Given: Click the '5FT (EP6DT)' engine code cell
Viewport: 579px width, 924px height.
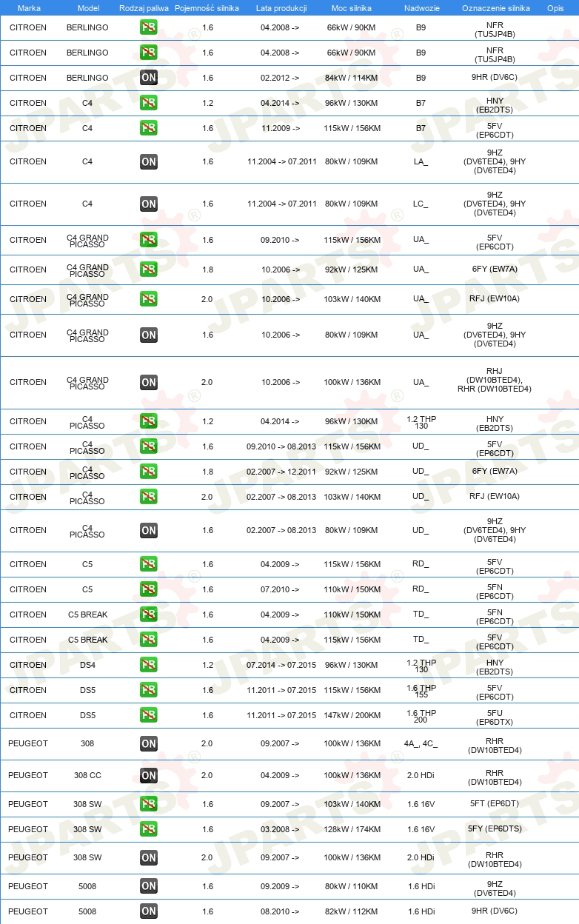Looking at the screenshot, I should [x=495, y=804].
